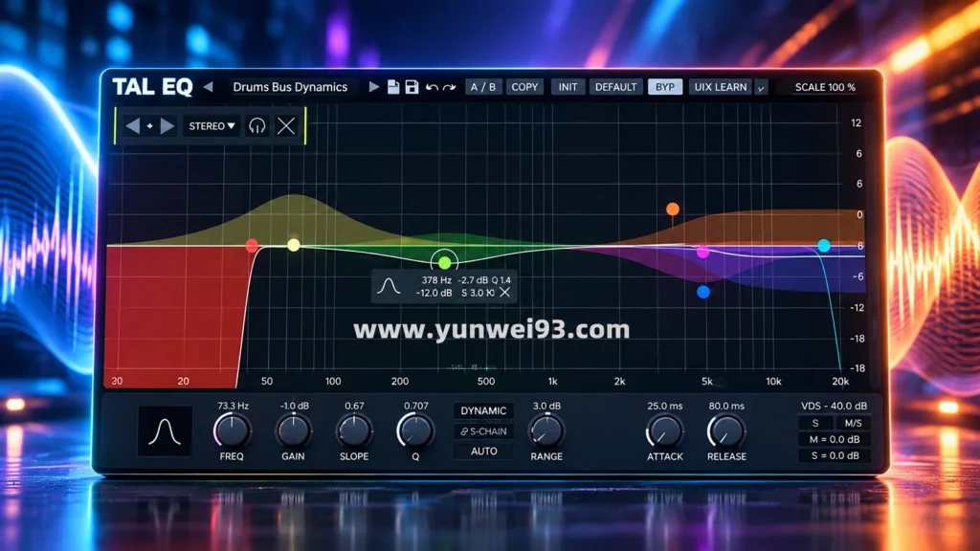Screen dimensions: 980x551
Task: Select the red high-pass band node
Action: [252, 246]
